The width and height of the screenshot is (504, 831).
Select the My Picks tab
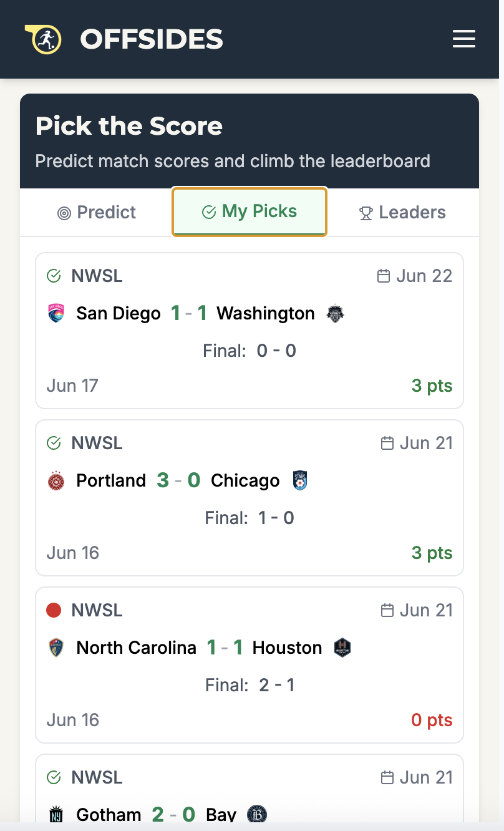[250, 212]
